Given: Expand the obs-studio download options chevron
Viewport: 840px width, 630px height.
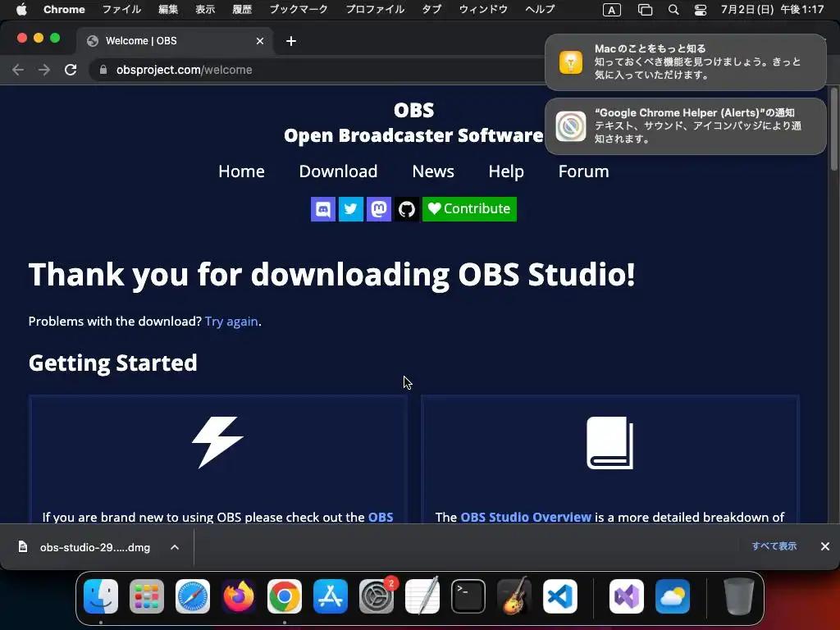Looking at the screenshot, I should point(175,547).
